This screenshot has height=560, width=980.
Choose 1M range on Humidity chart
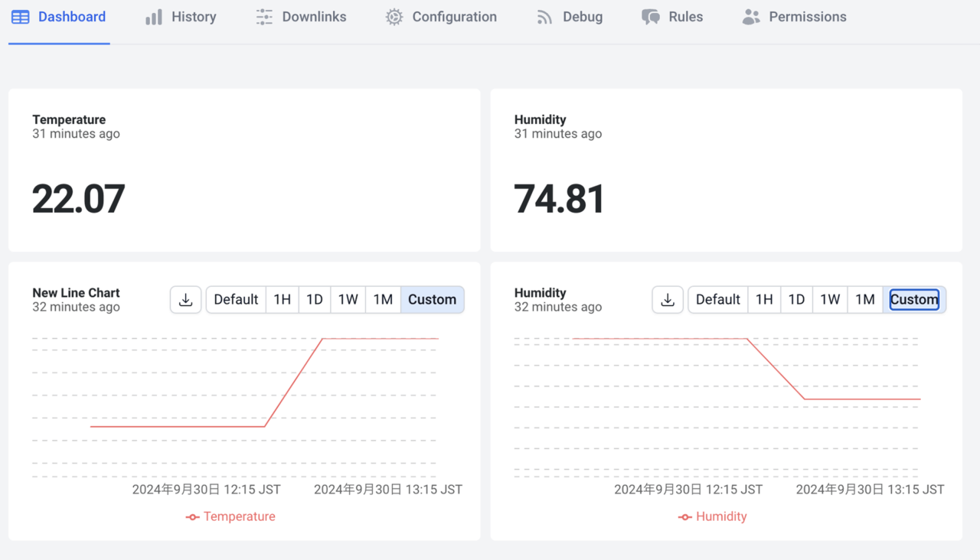coord(865,300)
